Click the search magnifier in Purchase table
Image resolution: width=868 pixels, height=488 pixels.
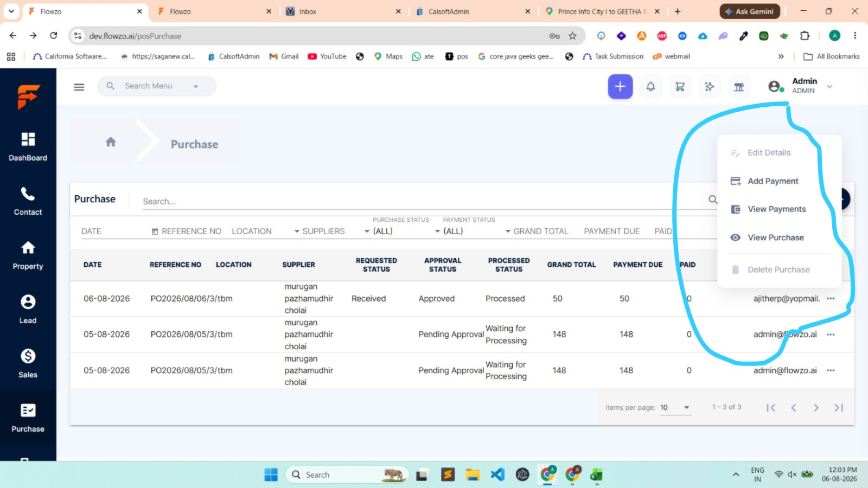click(x=713, y=200)
